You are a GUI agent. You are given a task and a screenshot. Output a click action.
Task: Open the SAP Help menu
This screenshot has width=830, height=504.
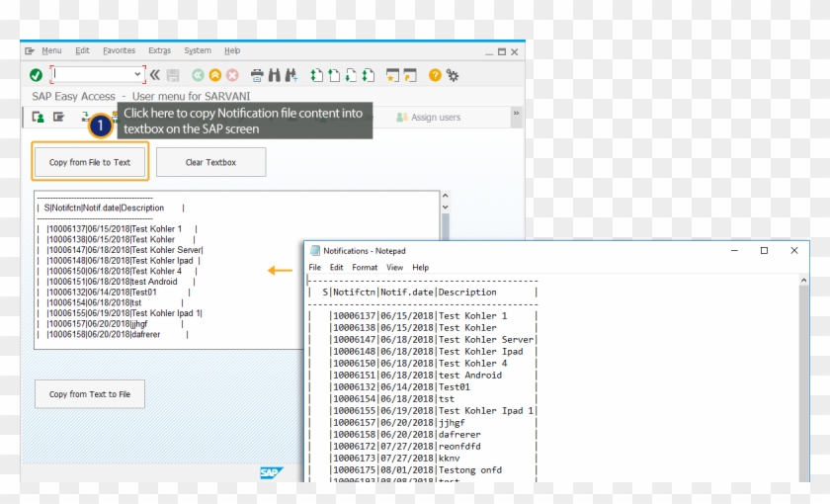pos(232,50)
